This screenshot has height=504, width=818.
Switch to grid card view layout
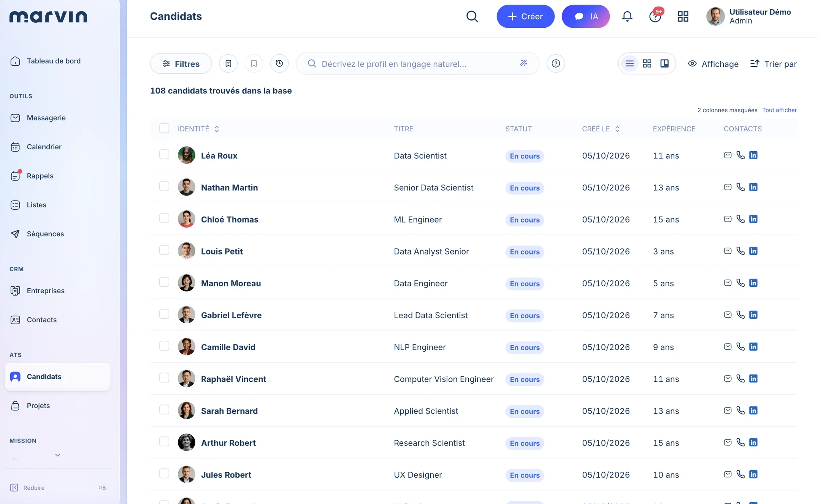coord(647,63)
